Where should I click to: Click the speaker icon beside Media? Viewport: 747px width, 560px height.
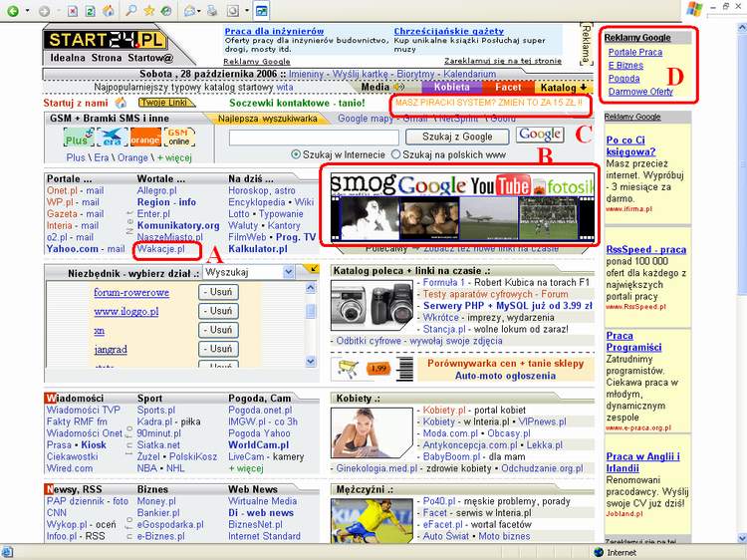398,87
